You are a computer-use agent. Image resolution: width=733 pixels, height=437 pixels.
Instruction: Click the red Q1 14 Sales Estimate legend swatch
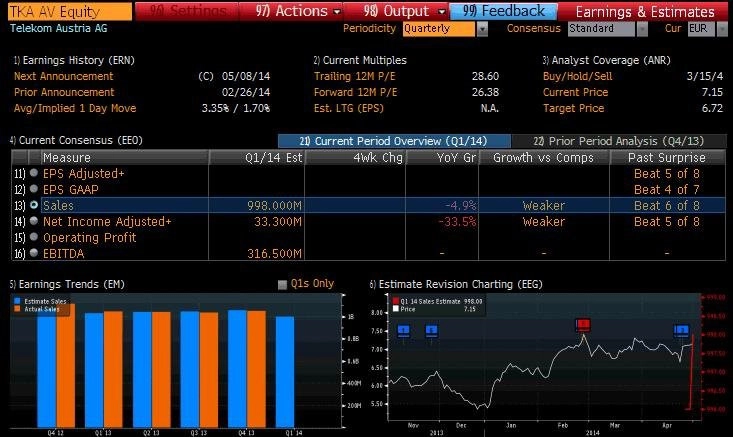pos(396,301)
